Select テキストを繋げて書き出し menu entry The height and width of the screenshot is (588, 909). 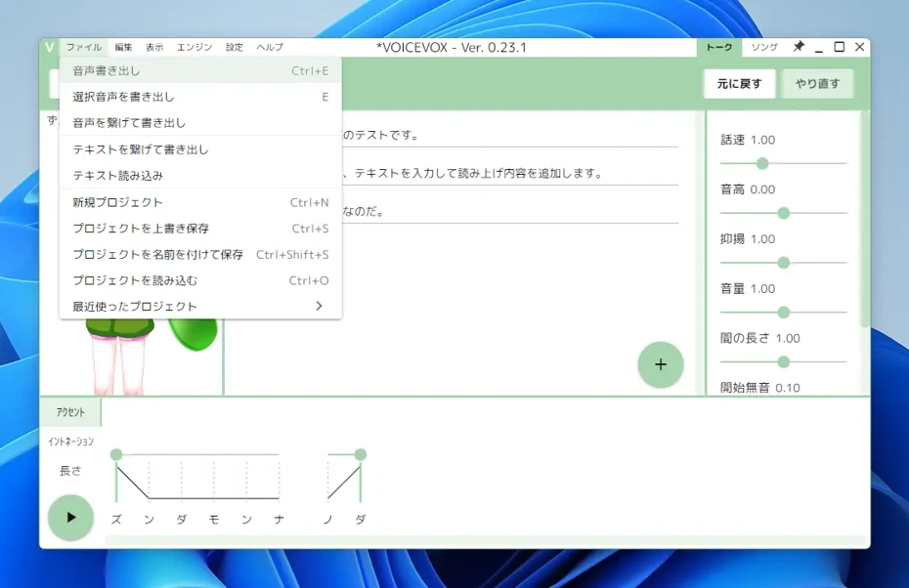tap(200, 149)
